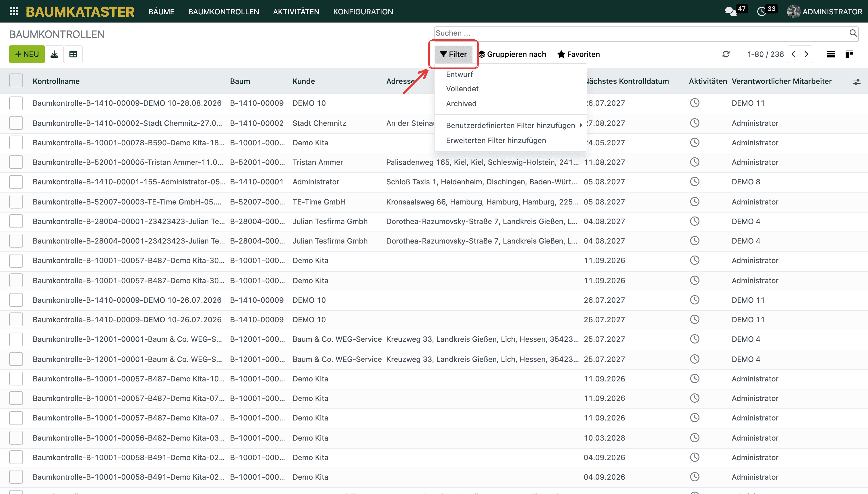Viewport: 868px width, 494px height.
Task: Open the Favoriten dropdown
Action: point(579,54)
